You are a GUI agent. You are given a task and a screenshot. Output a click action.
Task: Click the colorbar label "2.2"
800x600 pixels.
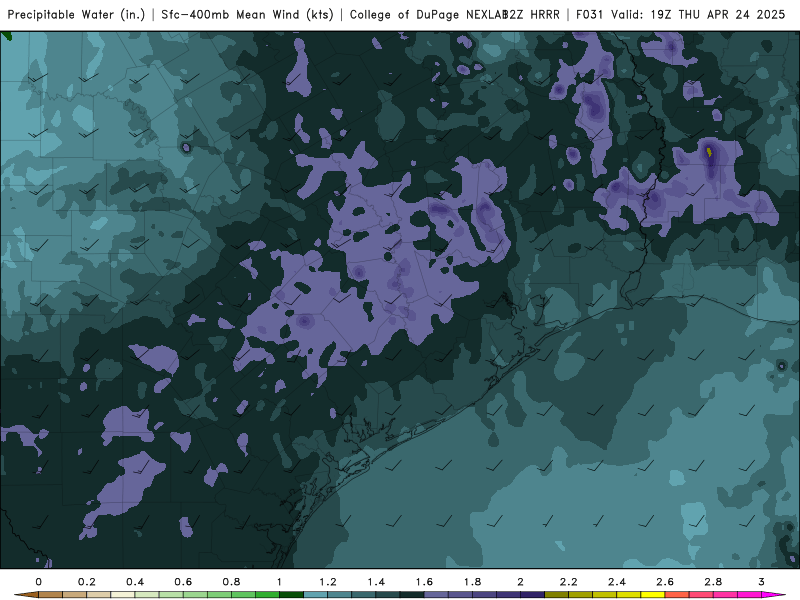pos(568,582)
